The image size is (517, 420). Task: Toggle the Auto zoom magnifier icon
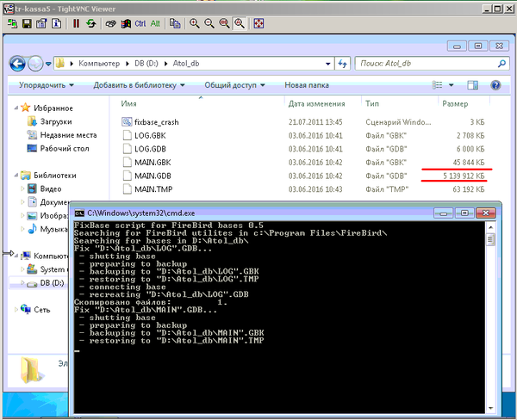click(x=240, y=23)
